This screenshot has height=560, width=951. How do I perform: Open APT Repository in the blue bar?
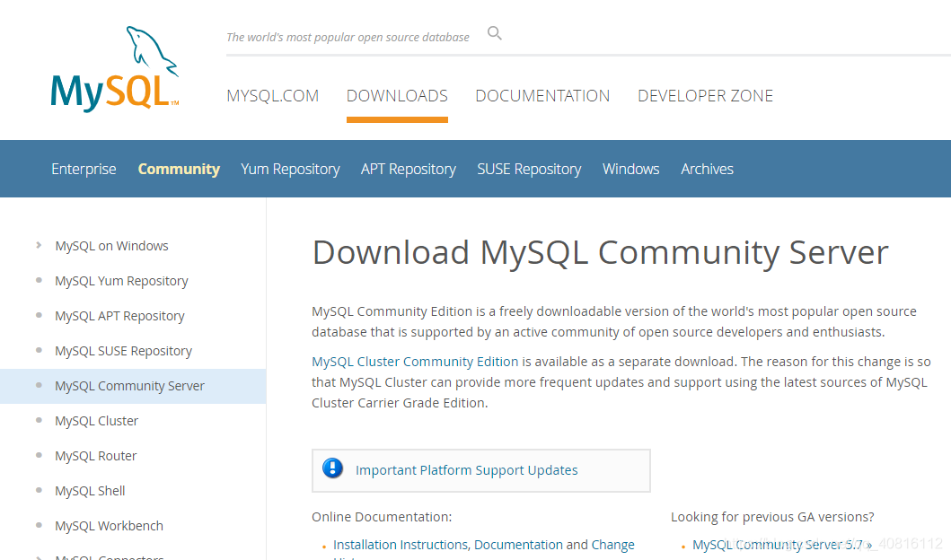pos(409,169)
